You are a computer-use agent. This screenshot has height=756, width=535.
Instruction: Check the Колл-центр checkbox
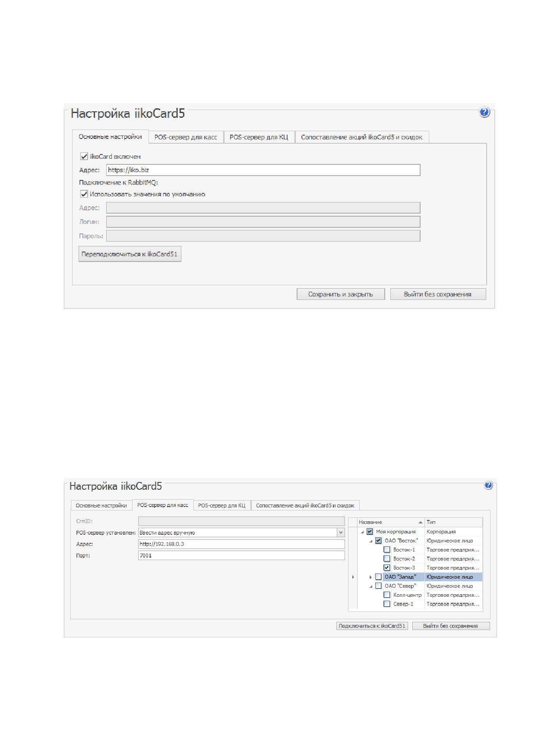[387, 595]
